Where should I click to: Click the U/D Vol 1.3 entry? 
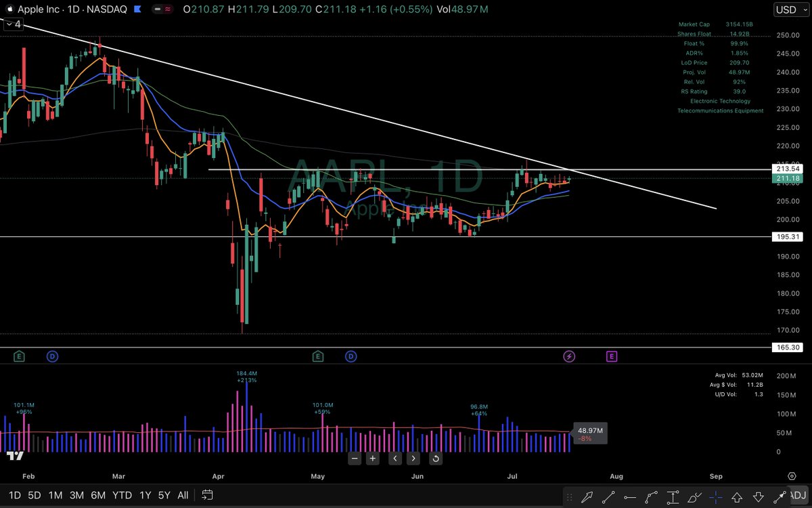(x=739, y=394)
